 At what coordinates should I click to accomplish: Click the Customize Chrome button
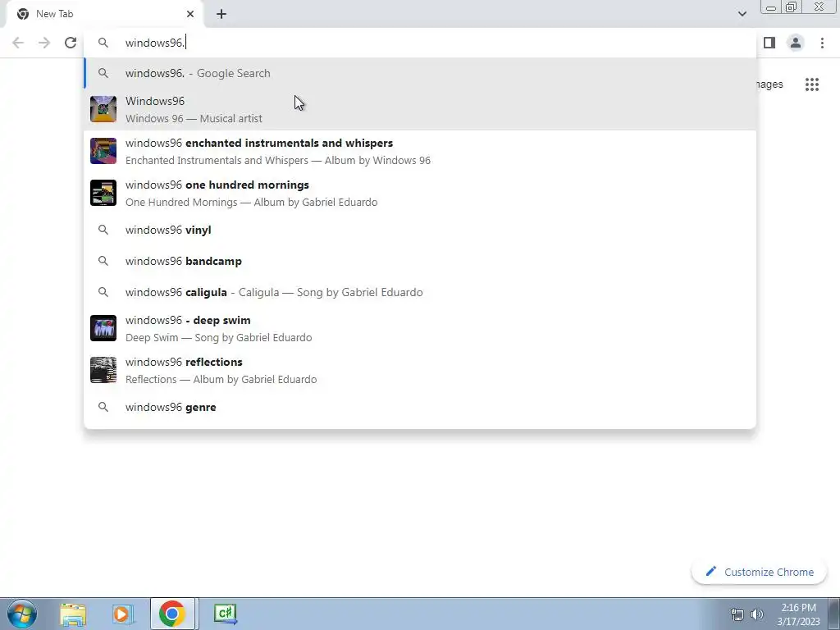760,572
